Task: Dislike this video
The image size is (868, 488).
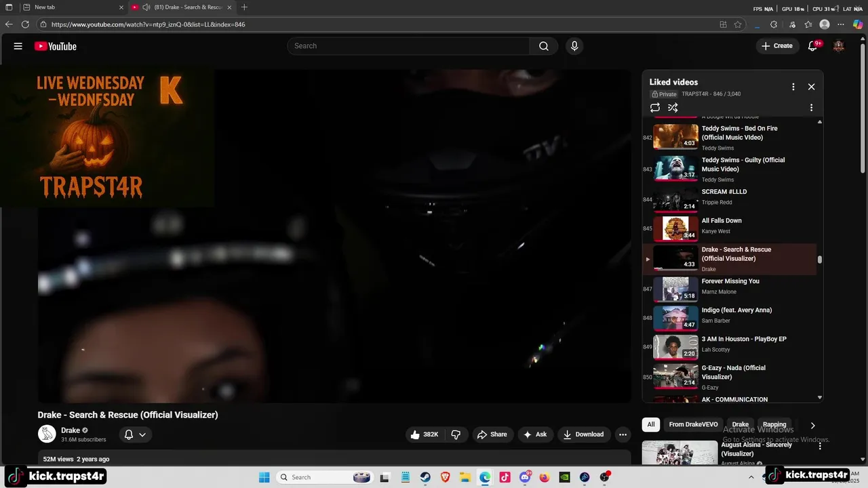Action: [456, 434]
